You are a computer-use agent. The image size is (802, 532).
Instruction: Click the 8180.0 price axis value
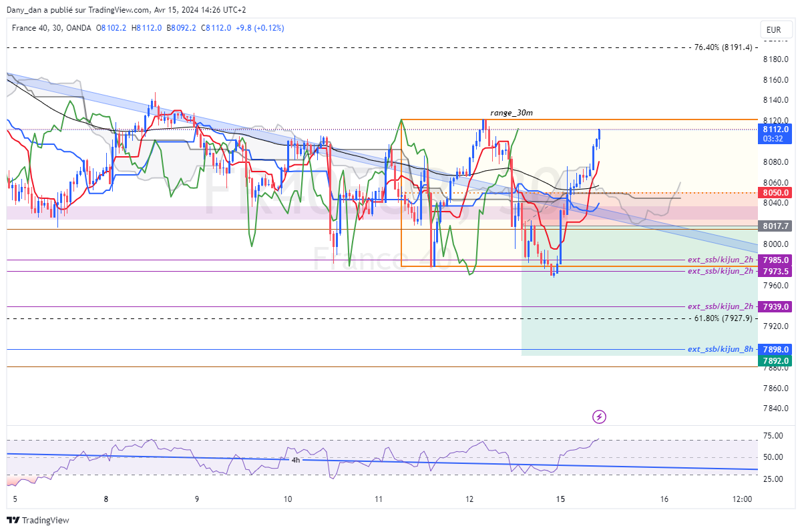(x=775, y=59)
